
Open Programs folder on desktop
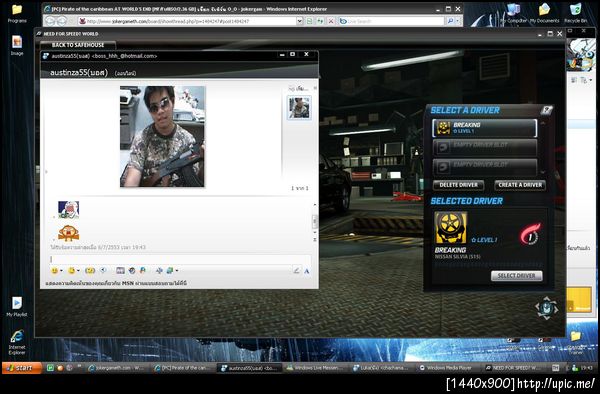pyautogui.click(x=17, y=13)
